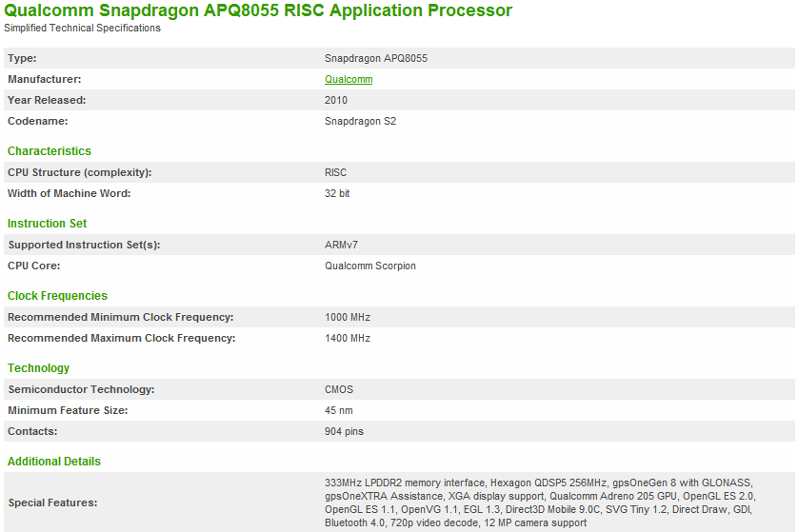798x532 pixels.
Task: Click the 'CPU Core:' label
Action: click(33, 266)
